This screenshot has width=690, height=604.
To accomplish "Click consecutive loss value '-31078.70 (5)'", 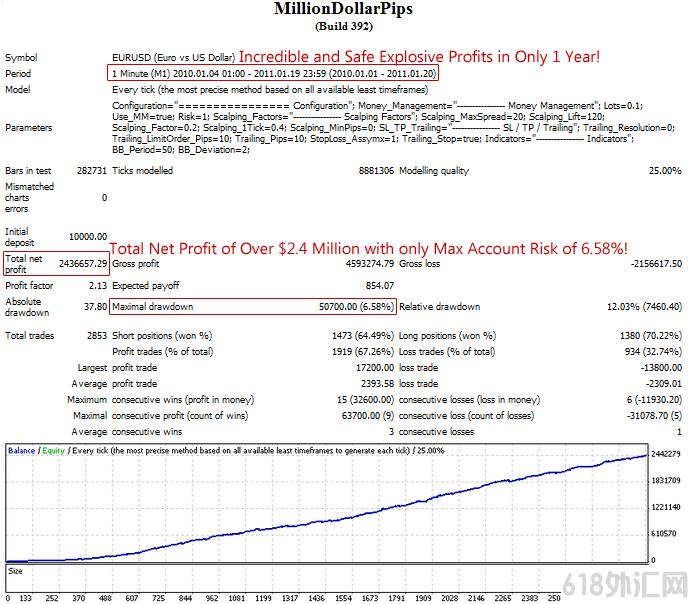I will pyautogui.click(x=654, y=415).
